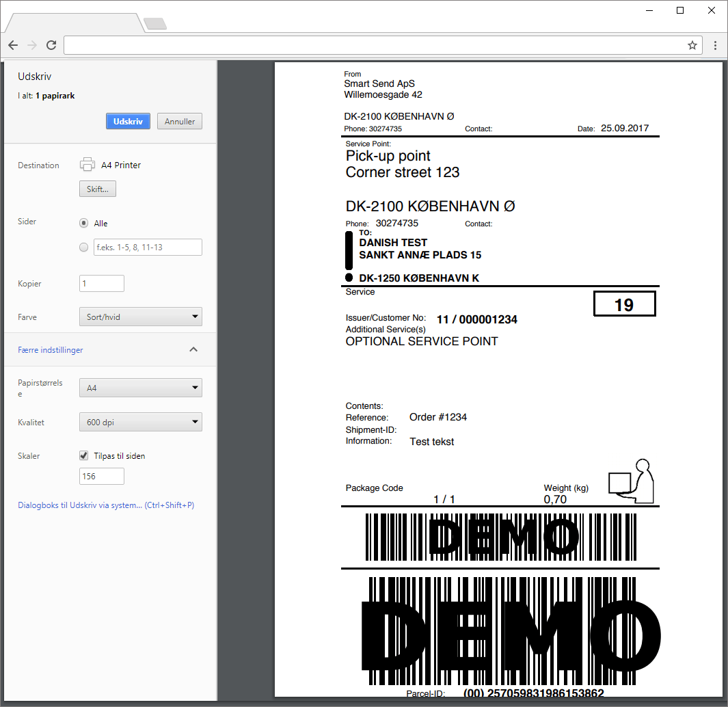Screen dimensions: 728x707
Task: Click 'I alt: 1 papirark' summary text
Action: coord(46,96)
